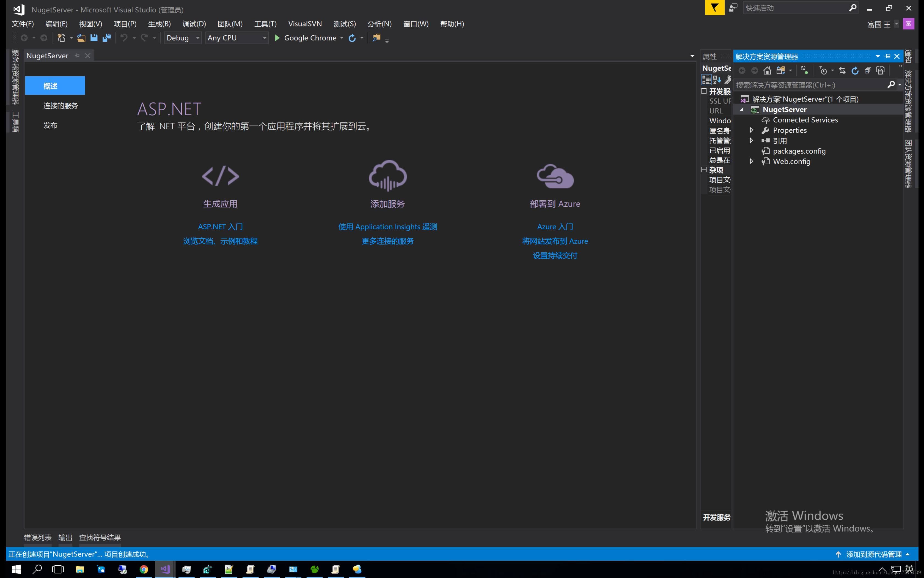
Task: Open Solution Explorer window options dropdown arrow
Action: [878, 56]
